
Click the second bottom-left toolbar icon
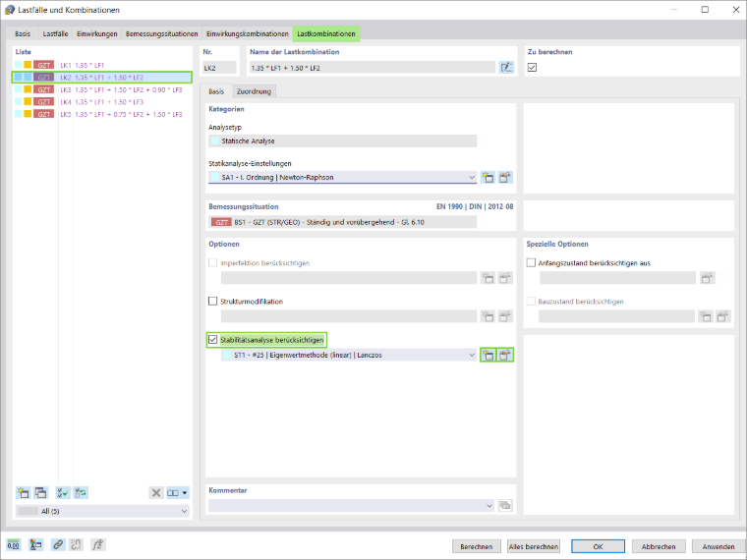click(x=35, y=544)
